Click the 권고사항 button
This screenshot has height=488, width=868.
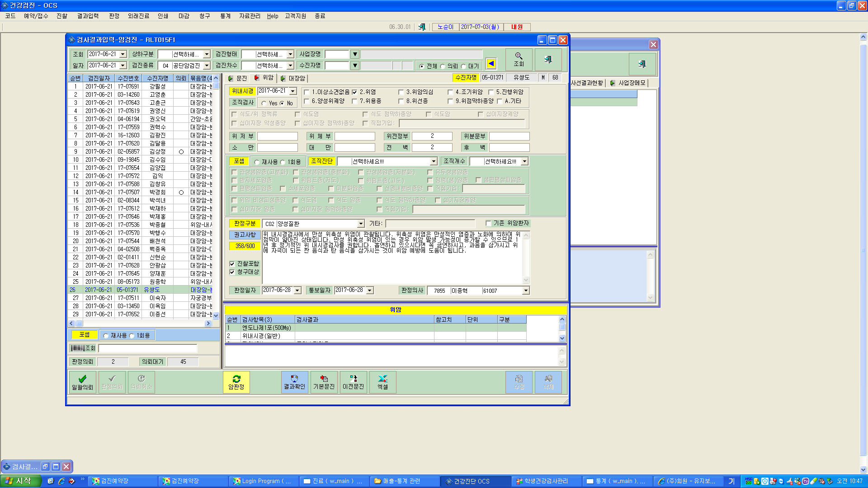coord(245,235)
